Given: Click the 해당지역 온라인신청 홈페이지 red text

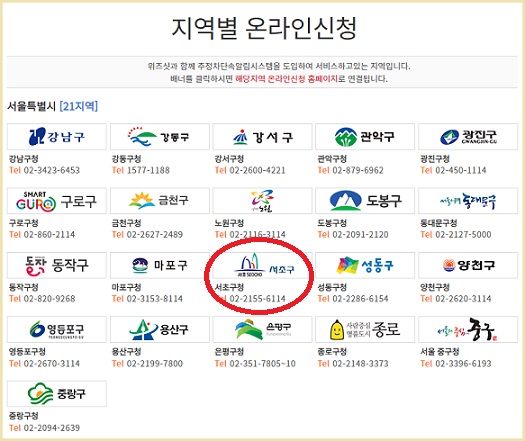Looking at the screenshot, I should [x=287, y=79].
